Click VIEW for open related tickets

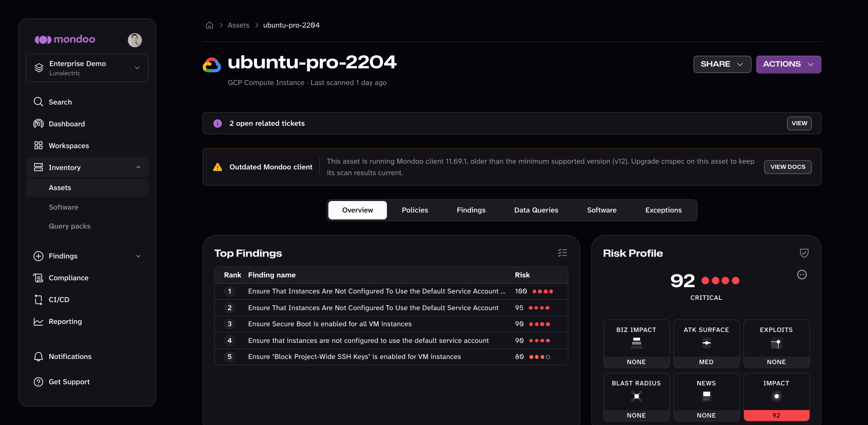(799, 123)
